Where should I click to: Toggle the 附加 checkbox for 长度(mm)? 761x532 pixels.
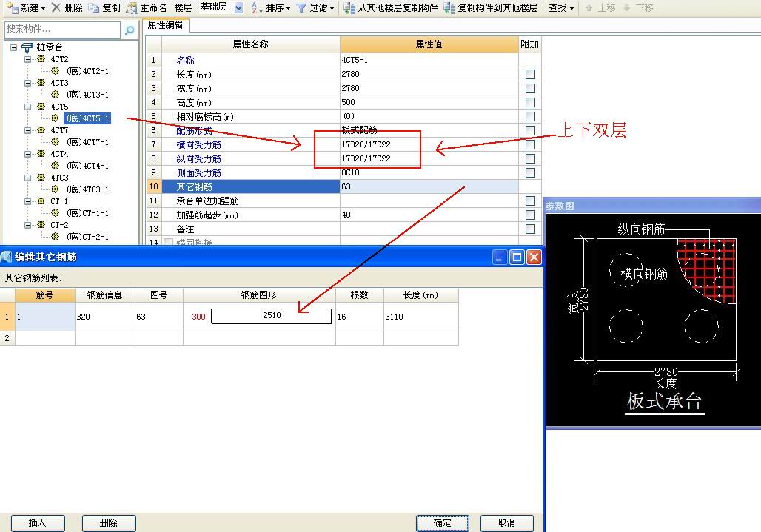(531, 74)
